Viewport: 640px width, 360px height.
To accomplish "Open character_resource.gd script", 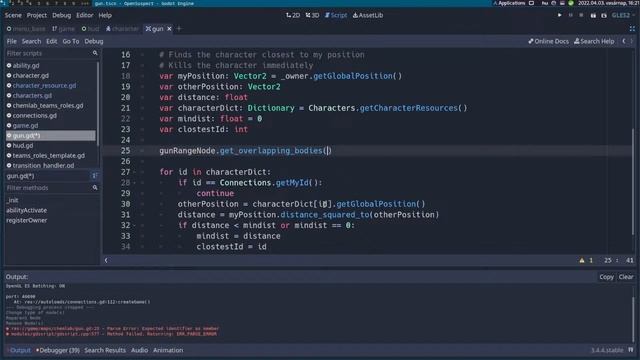I will (x=44, y=85).
